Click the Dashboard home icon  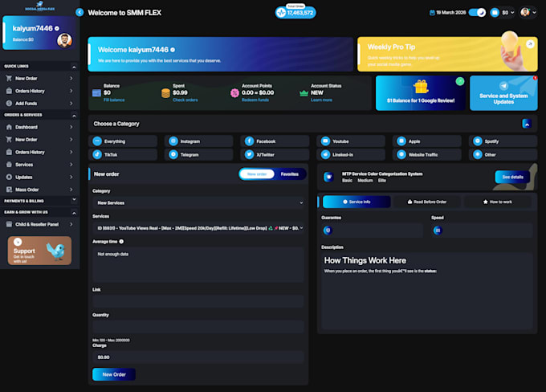9,127
